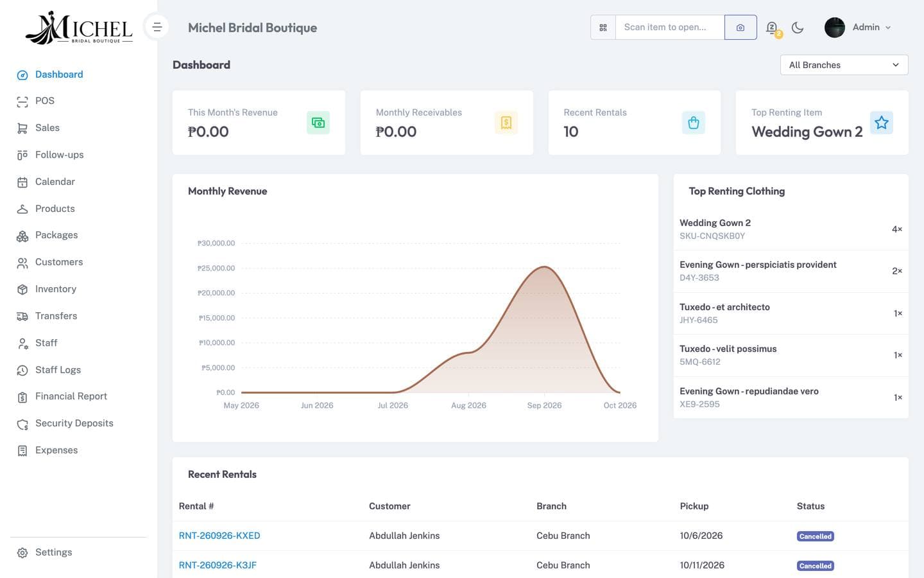Select Evening Gown - repudiandae vero row
The image size is (924, 578).
click(791, 398)
